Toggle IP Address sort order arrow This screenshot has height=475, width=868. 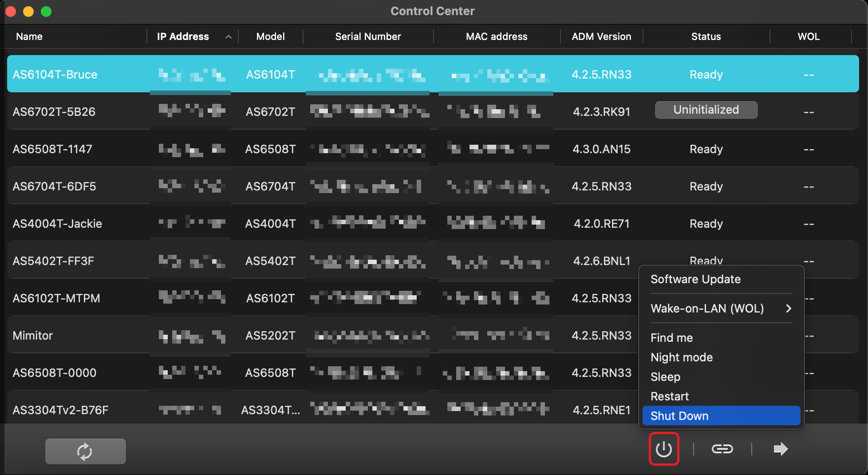(228, 37)
